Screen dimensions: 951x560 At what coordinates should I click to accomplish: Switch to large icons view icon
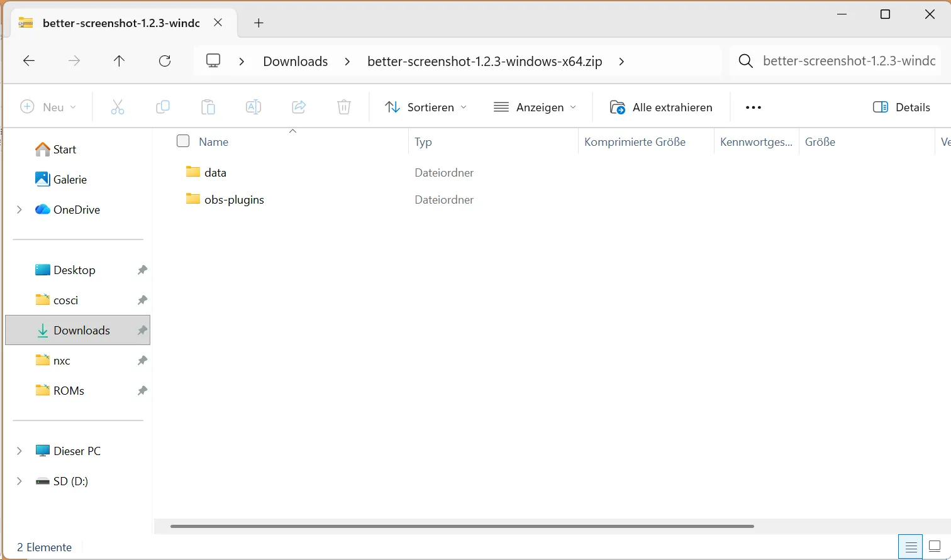point(935,547)
